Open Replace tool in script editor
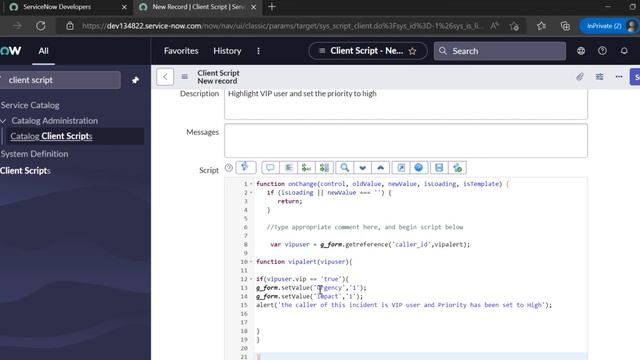This screenshot has height=360, width=640. [x=306, y=168]
